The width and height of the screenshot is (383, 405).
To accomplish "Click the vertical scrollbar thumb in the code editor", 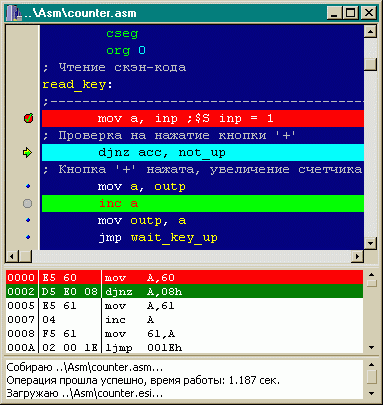I will click(370, 64).
